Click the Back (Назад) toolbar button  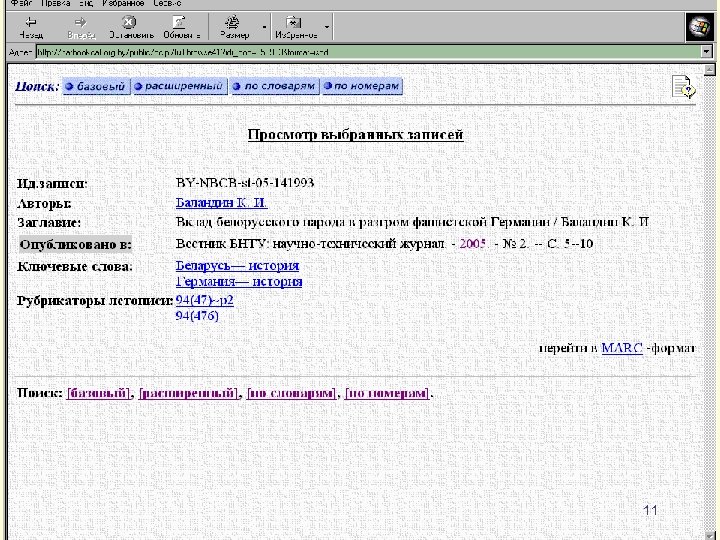[x=31, y=27]
